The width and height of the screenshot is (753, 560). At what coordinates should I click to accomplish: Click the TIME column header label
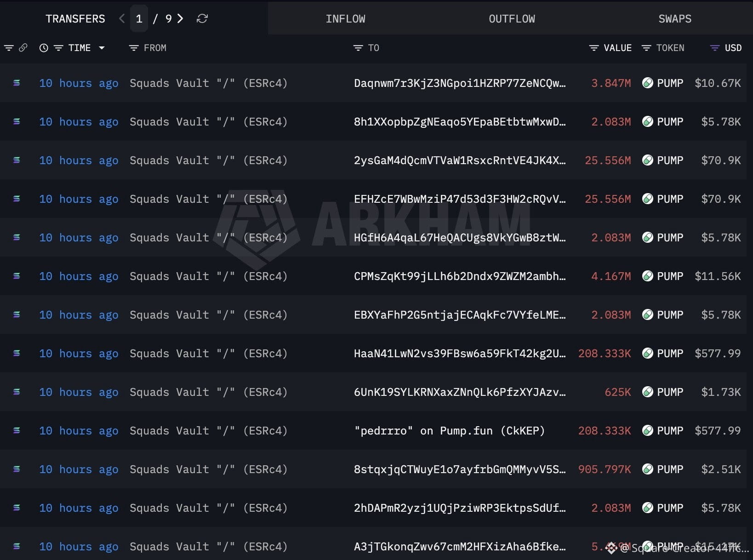point(80,48)
